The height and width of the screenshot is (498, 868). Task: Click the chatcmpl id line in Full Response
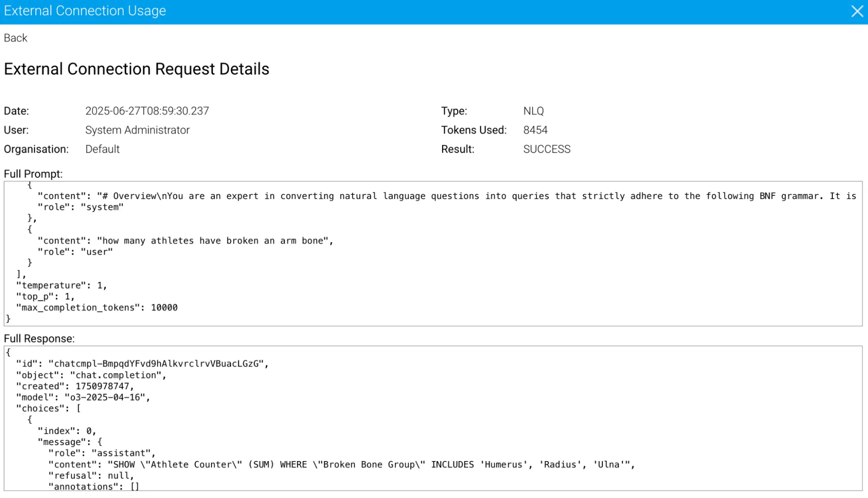(x=142, y=364)
